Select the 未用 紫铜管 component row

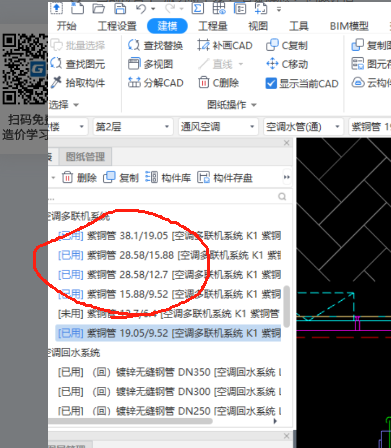(x=169, y=313)
